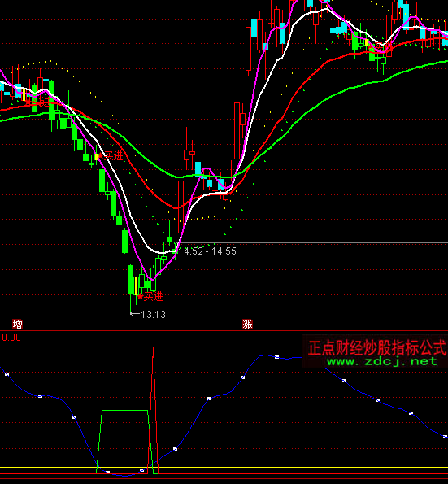Click the blue curve marker at the indicator bottom
Image resolution: width=448 pixels, height=484 pixels.
pos(107,473)
